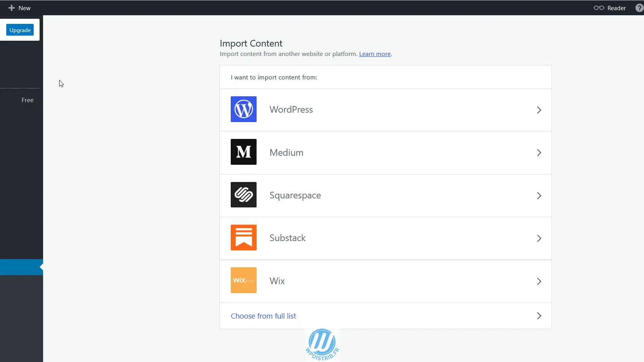
Task: Click the highlighted blue sidebar menu item
Action: point(22,267)
